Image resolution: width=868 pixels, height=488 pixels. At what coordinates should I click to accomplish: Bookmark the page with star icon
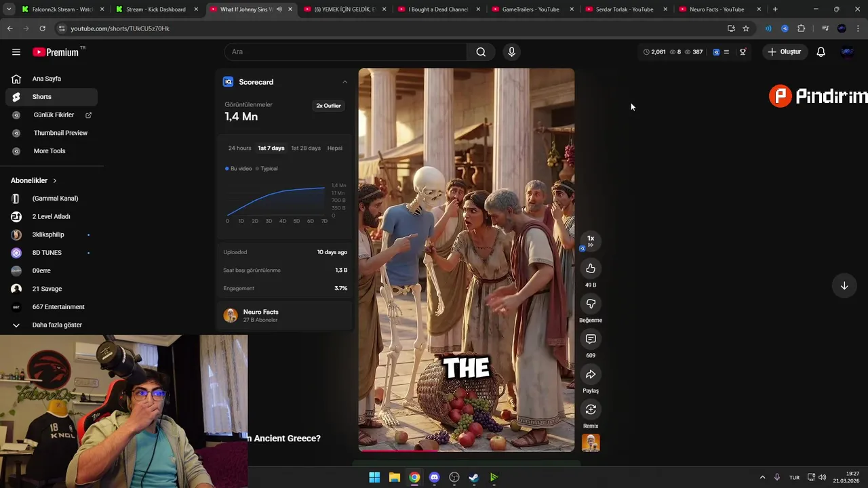point(746,28)
